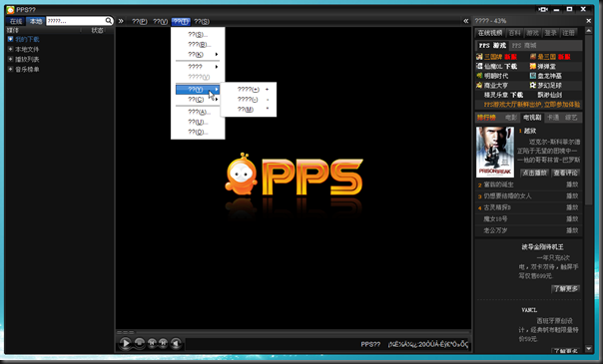Click the « arrows left of the side panel
Viewport: 603px width, 364px height.
coord(466,21)
